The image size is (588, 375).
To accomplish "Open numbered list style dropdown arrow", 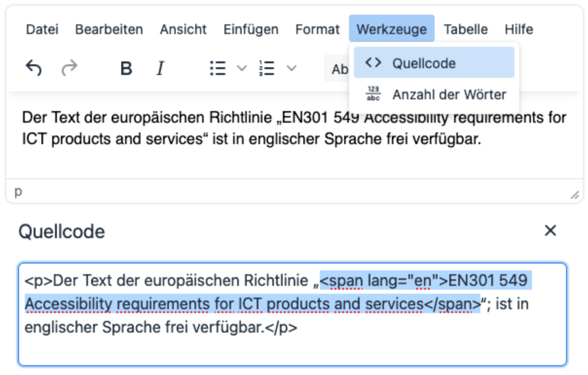I will coord(291,69).
